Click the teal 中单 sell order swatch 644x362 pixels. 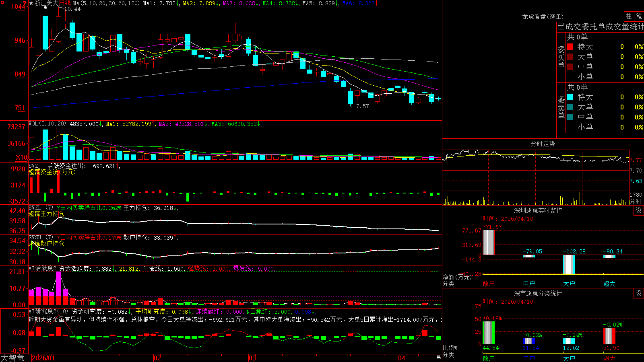pyautogui.click(x=570, y=117)
